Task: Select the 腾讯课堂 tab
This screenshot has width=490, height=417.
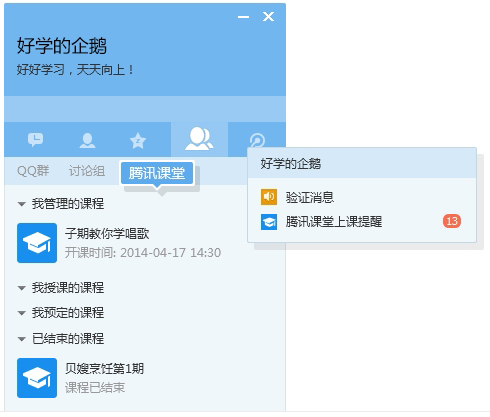Action: pyautogui.click(x=157, y=173)
